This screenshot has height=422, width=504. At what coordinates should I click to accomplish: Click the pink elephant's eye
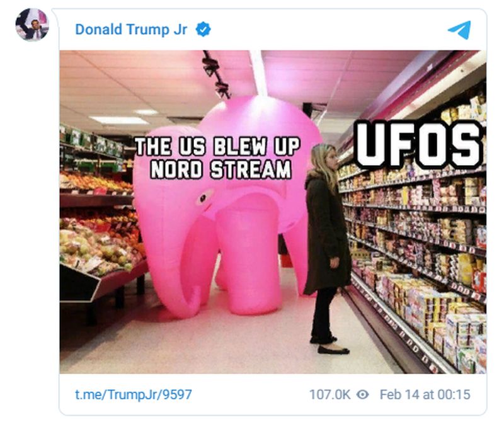pos(203,198)
